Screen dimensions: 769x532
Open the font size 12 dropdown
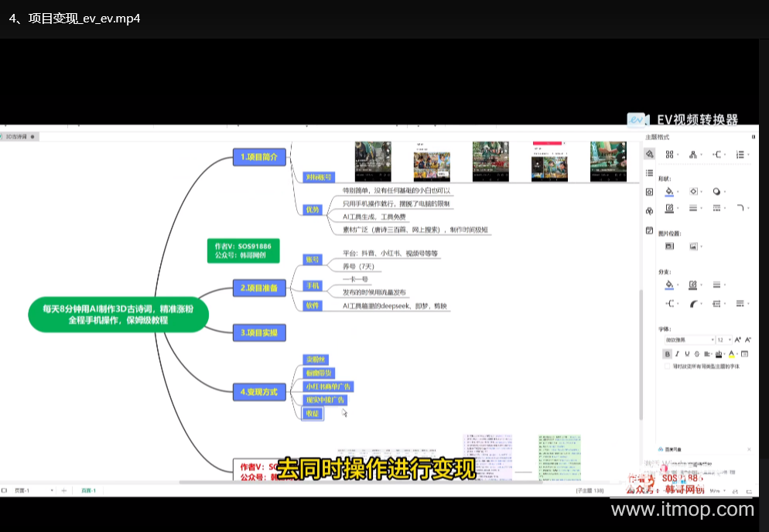[723, 339]
